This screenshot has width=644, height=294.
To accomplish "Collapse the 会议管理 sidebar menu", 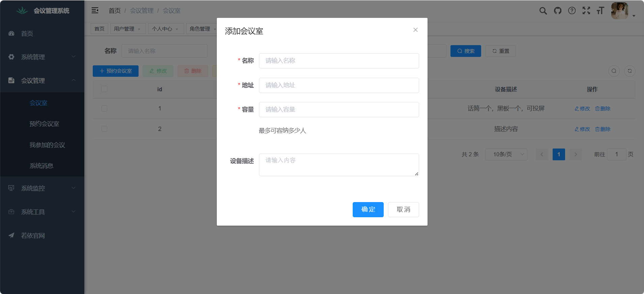I will 42,80.
